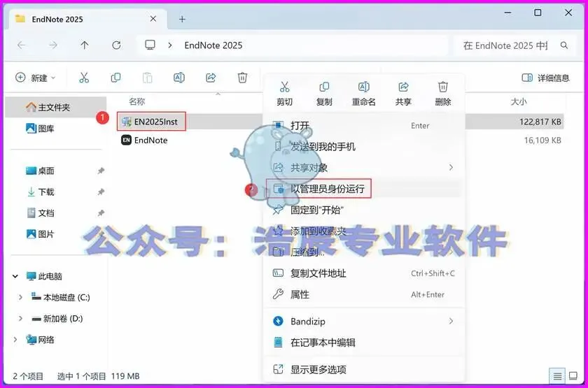Open 桌面 in the sidebar
588x388 pixels.
click(x=40, y=171)
